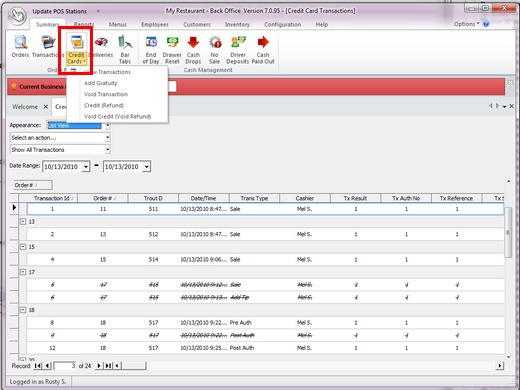Open the Deliveries ribbon icon
This screenshot has height=390, width=520.
point(101,46)
